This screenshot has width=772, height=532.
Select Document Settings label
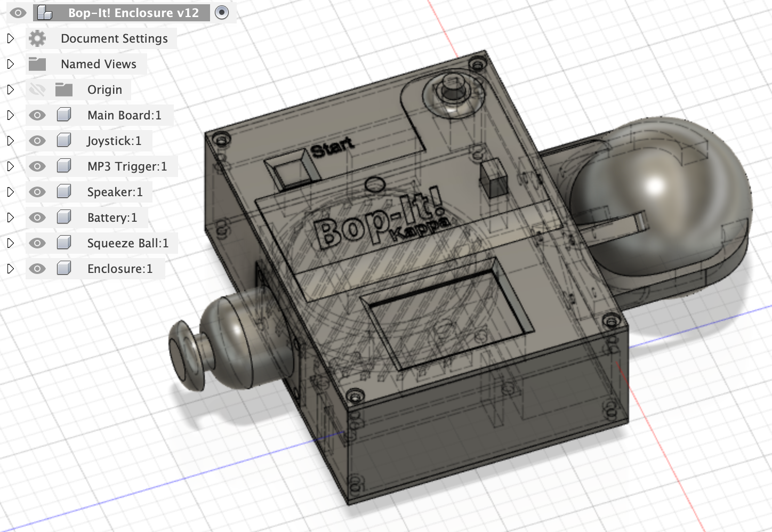tap(114, 38)
